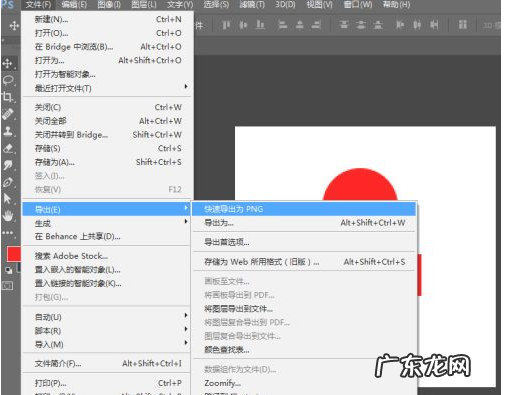The width and height of the screenshot is (509, 395).
Task: Click the red circle on the canvas
Action: [x=360, y=184]
